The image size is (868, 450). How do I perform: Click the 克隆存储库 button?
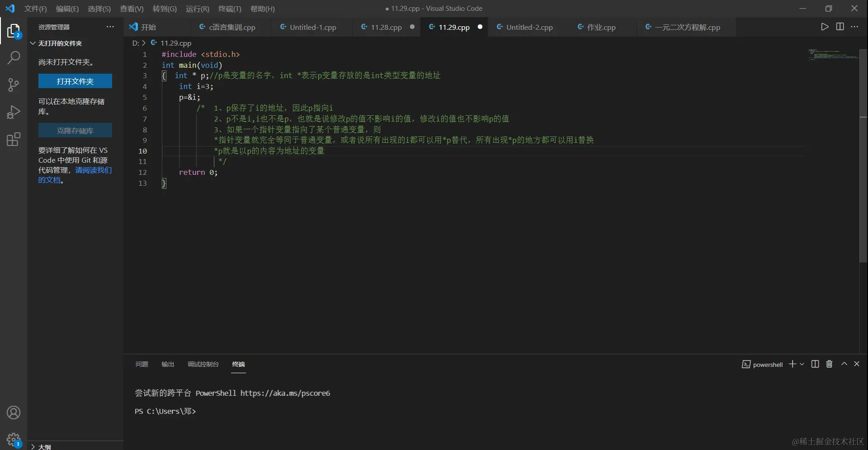coord(75,131)
